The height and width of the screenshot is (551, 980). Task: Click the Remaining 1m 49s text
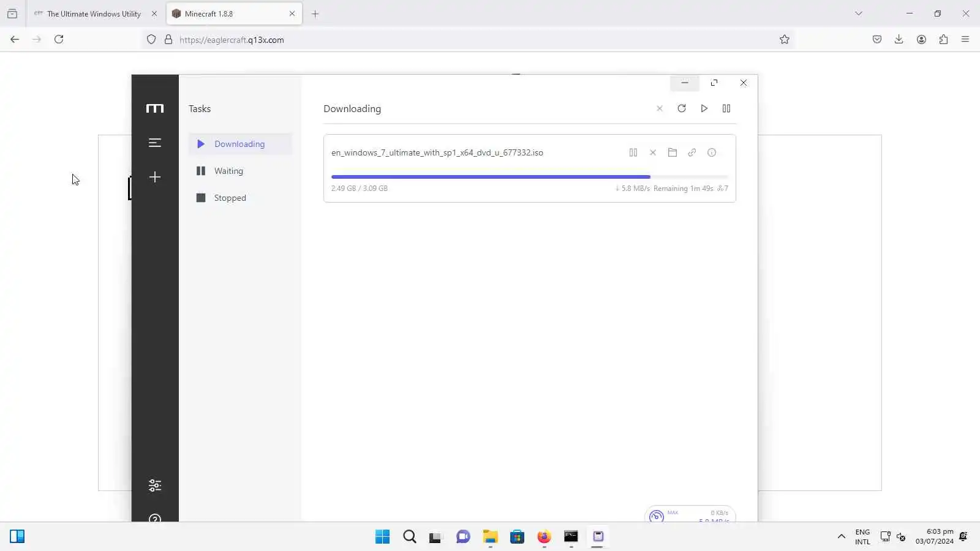(683, 189)
